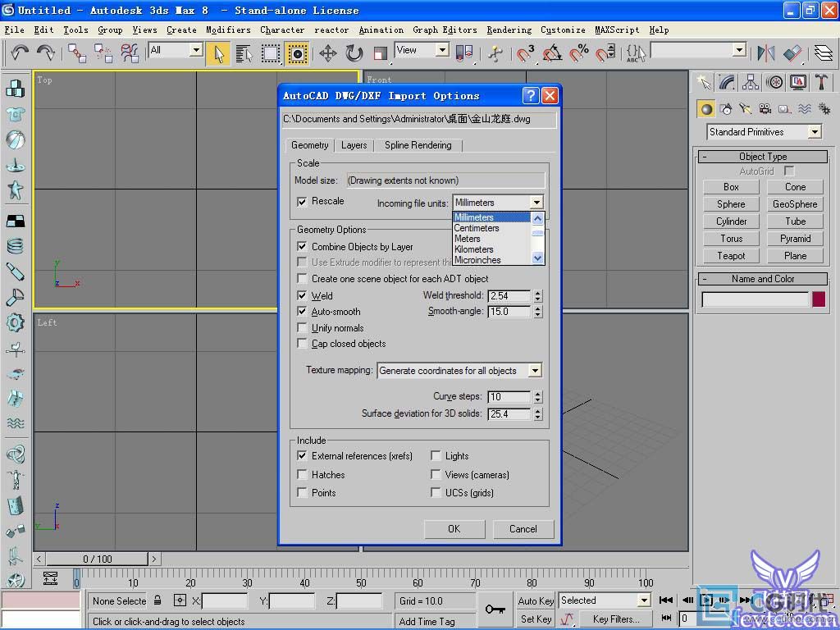Toggle the 3D Snaps magnet icon
The image size is (840, 630).
click(526, 53)
